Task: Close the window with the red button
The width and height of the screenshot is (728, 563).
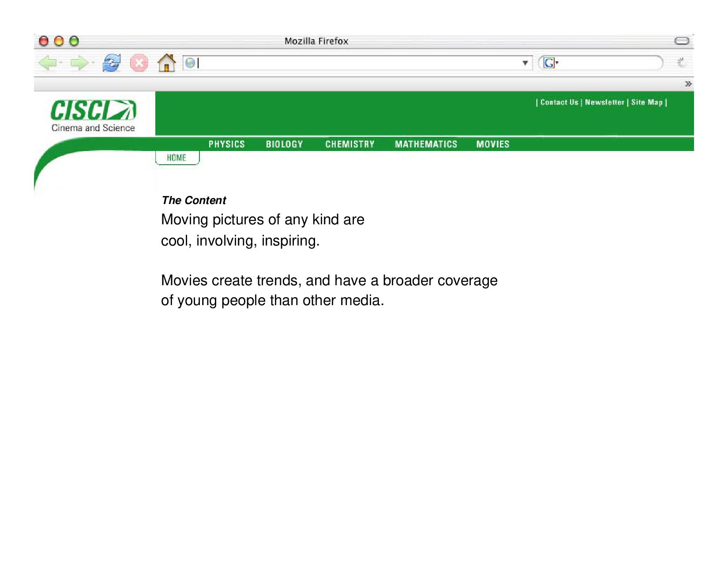Action: 44,41
